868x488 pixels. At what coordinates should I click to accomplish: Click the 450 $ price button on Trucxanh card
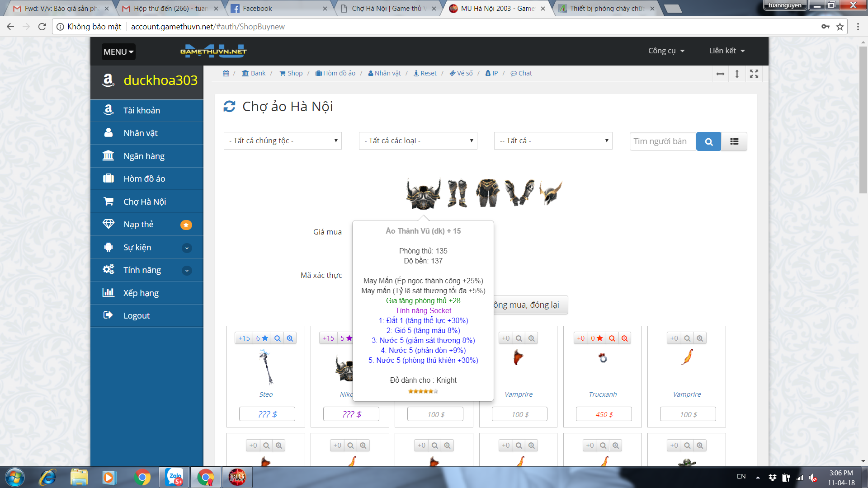click(x=604, y=414)
